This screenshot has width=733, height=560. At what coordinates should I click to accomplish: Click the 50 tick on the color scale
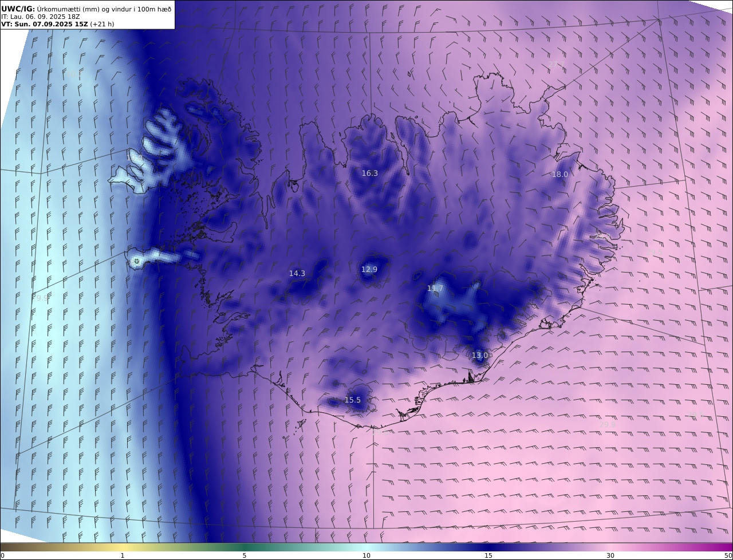click(728, 555)
